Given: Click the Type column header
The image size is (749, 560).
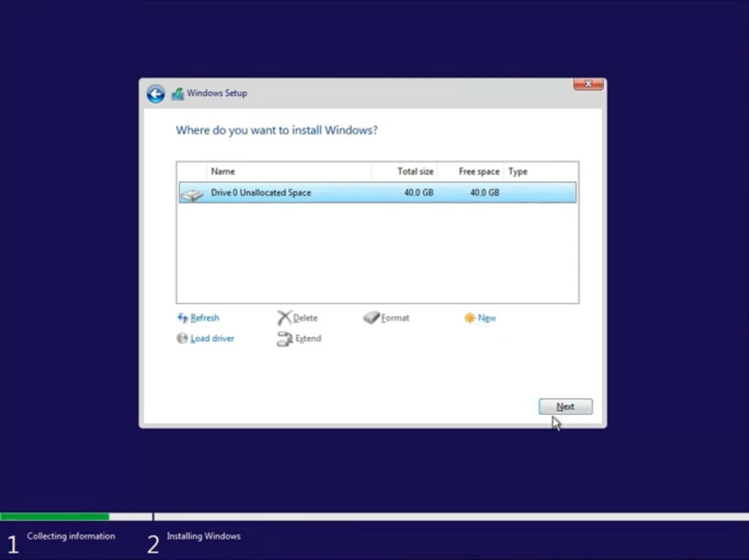Looking at the screenshot, I should pos(518,172).
